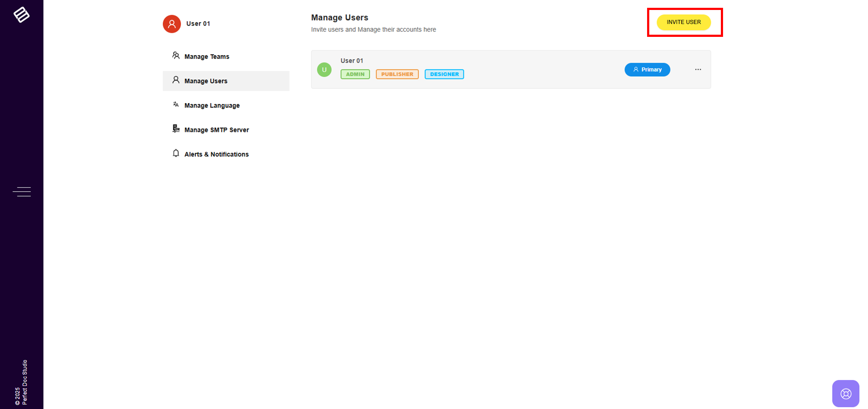Screen dimensions: 868x409
Task: Click the Perfect Doc Studio logo
Action: (x=21, y=15)
